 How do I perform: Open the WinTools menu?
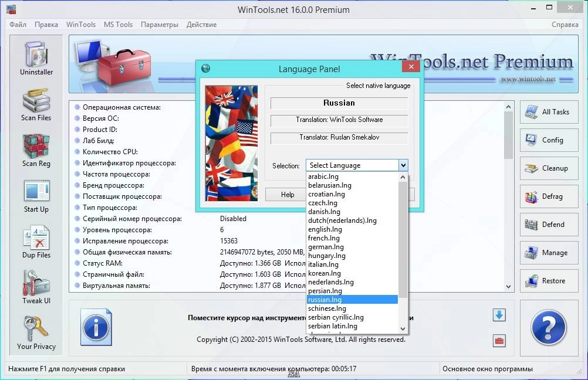(81, 25)
